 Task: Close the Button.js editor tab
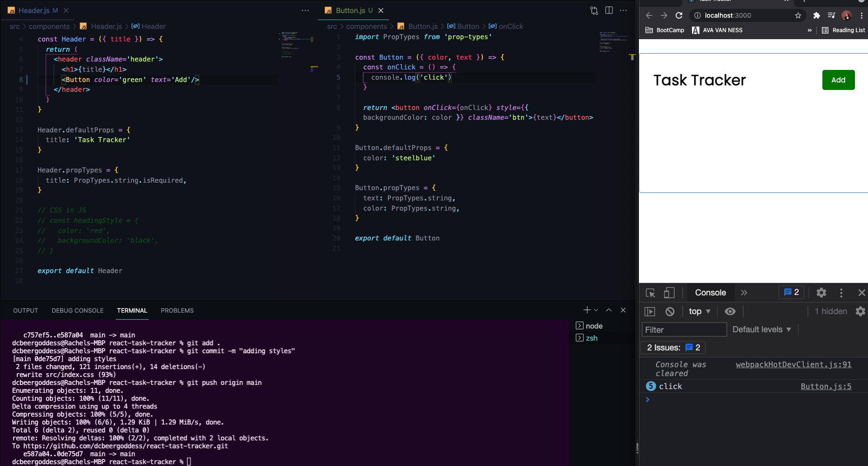click(381, 10)
